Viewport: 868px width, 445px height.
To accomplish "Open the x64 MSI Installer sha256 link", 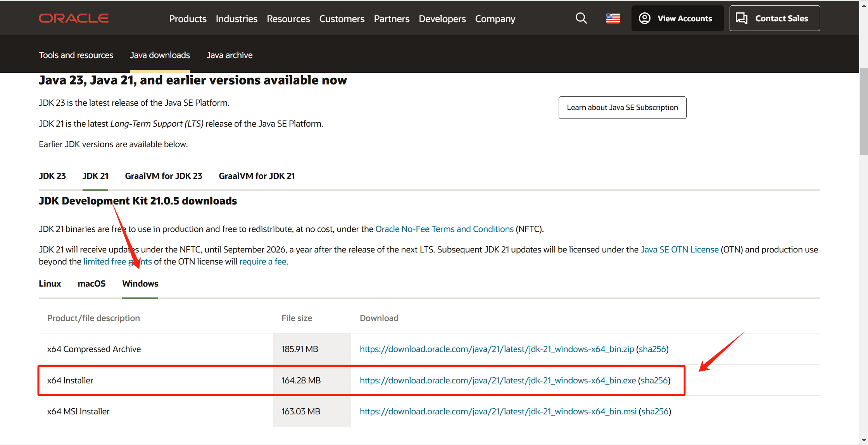I will [x=655, y=411].
